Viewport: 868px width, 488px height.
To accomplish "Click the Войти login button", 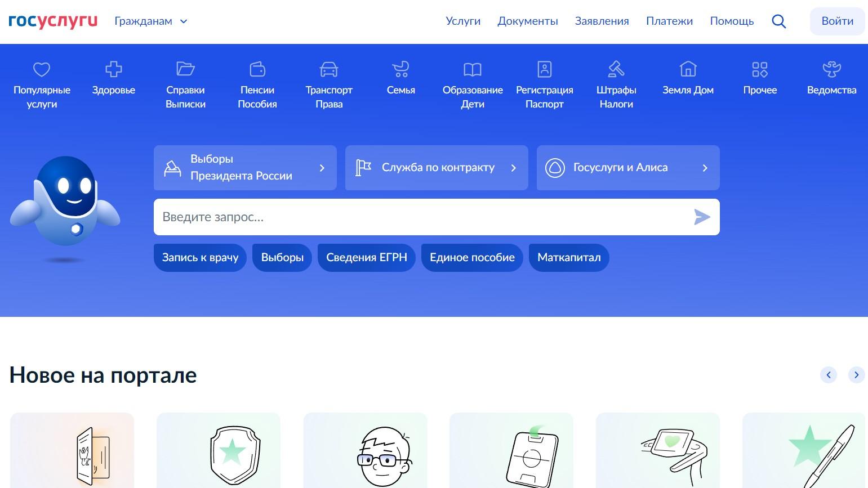I will tap(837, 21).
